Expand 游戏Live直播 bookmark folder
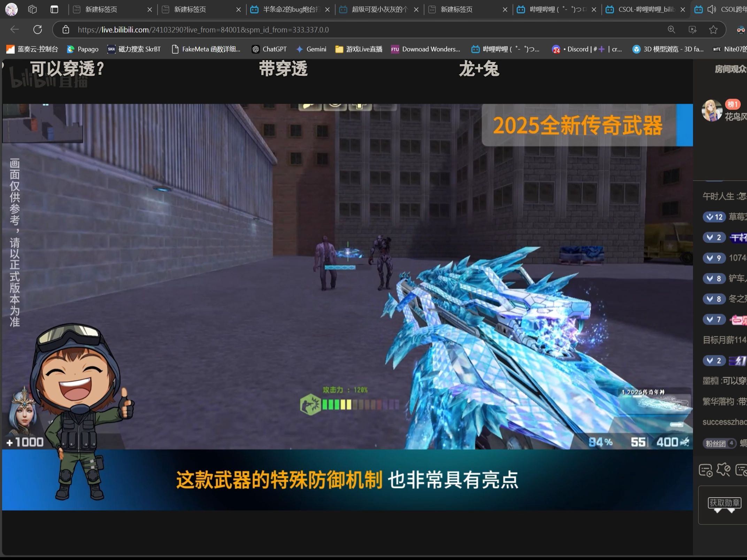Screen dimensions: 747x560 [x=359, y=49]
